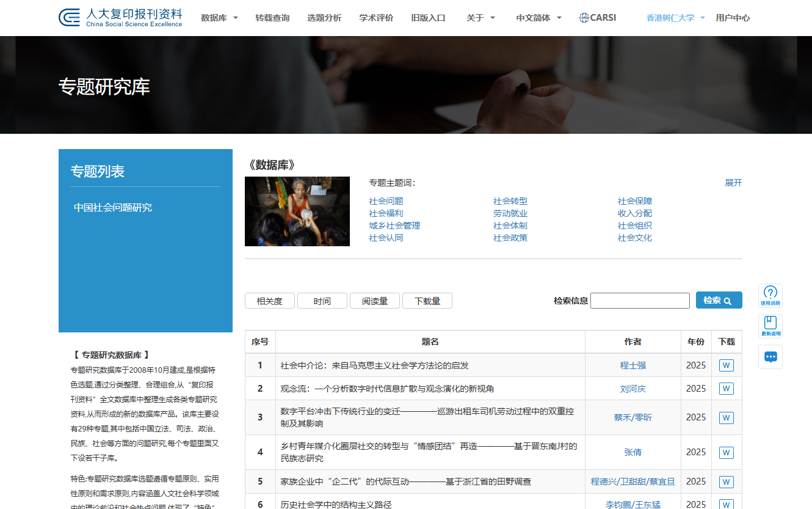812x509 pixels.
Task: Sort results by 阅读量
Action: click(375, 301)
